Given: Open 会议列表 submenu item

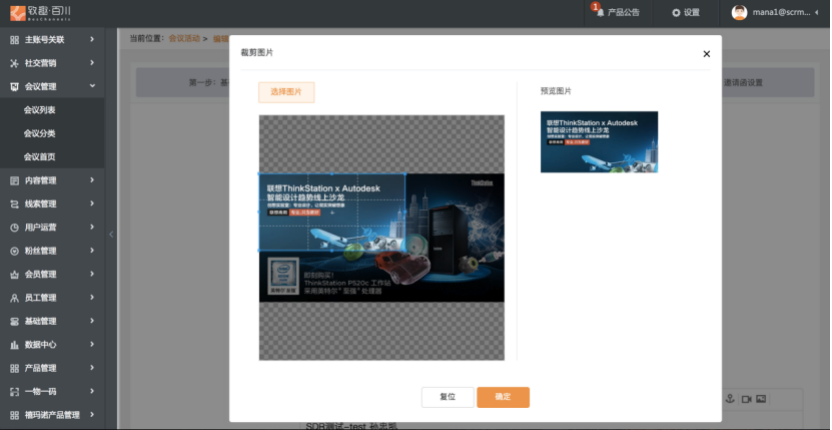Looking at the screenshot, I should (40, 110).
